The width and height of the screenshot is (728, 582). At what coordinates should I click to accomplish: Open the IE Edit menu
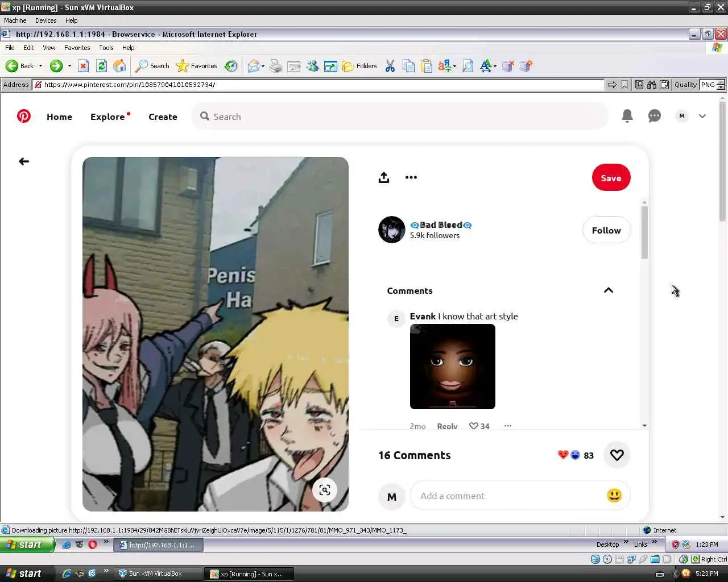(28, 48)
